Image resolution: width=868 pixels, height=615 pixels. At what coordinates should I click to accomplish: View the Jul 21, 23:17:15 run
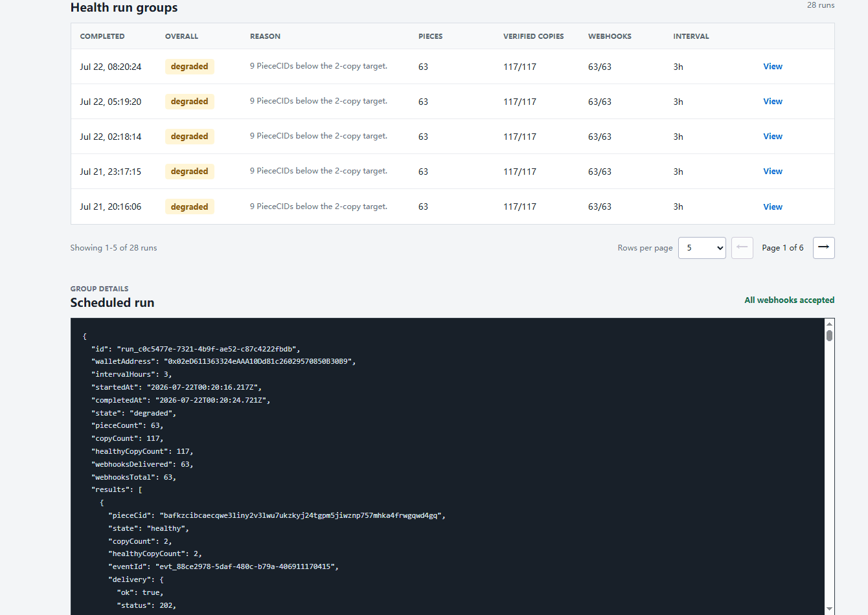(x=772, y=172)
